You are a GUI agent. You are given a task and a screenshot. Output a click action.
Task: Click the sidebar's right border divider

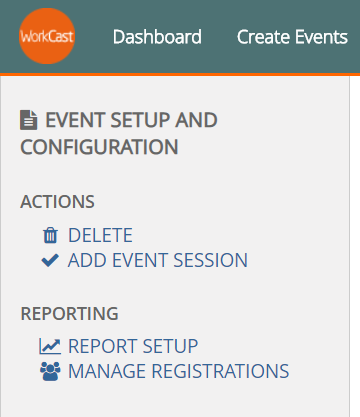click(349, 247)
